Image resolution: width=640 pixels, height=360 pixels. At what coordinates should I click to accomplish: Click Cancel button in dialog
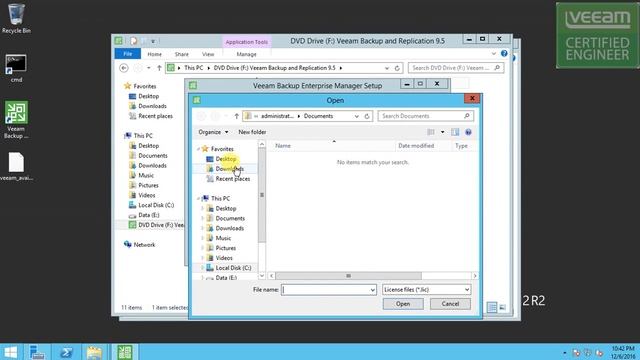pyautogui.click(x=450, y=304)
